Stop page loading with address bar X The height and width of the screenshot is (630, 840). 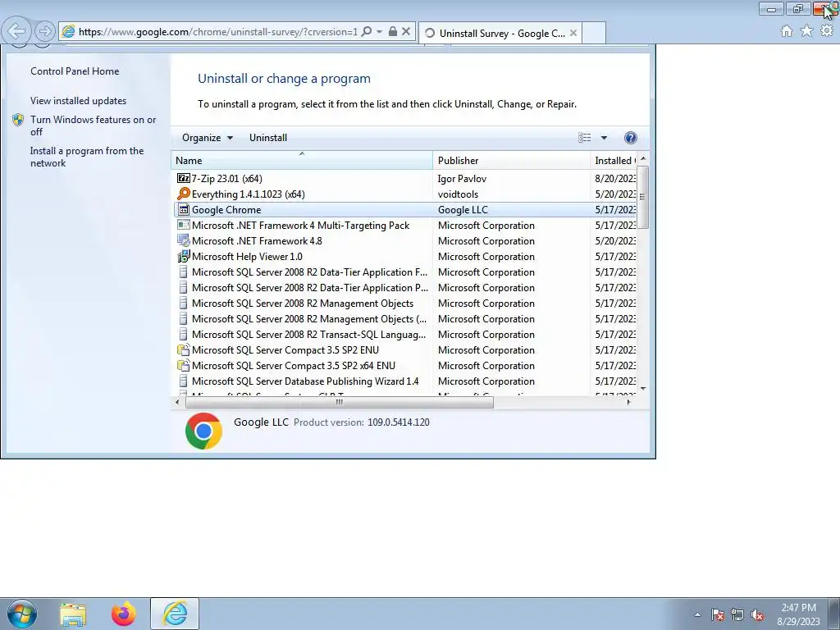(x=406, y=32)
